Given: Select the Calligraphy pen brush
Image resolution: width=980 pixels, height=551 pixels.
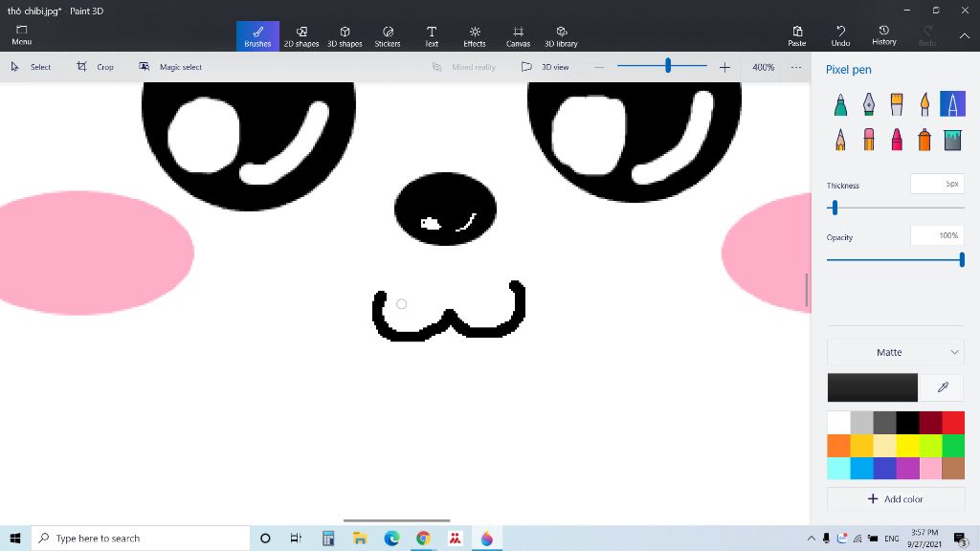Looking at the screenshot, I should 869,104.
